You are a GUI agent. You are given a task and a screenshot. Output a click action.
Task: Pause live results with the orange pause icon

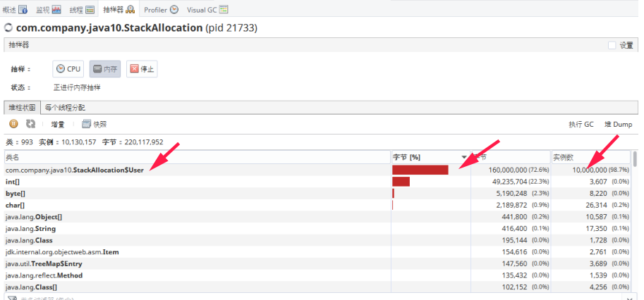coord(13,124)
